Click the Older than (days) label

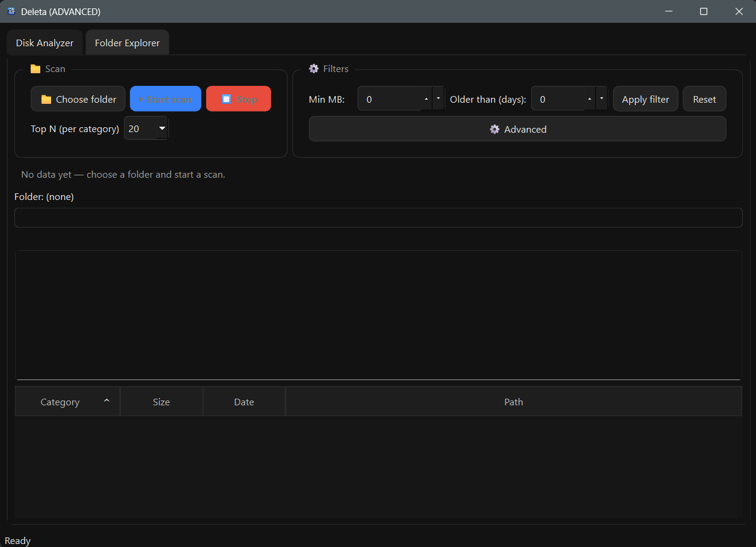(488, 99)
